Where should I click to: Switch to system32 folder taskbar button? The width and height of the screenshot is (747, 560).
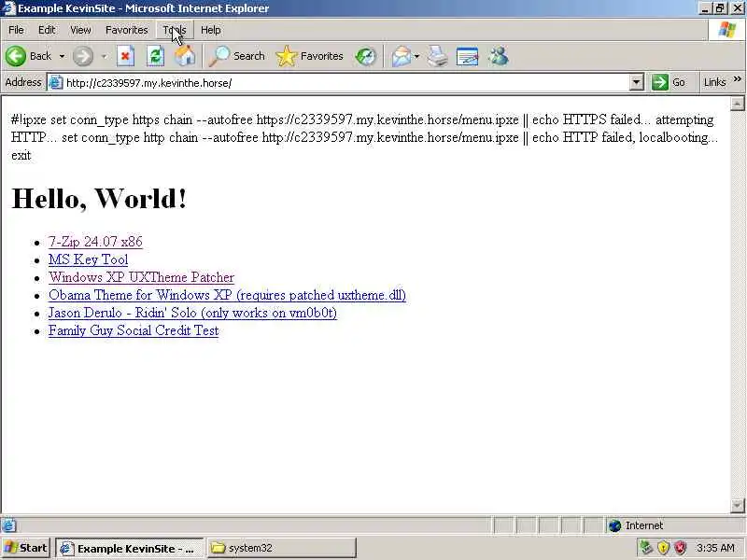click(x=282, y=548)
